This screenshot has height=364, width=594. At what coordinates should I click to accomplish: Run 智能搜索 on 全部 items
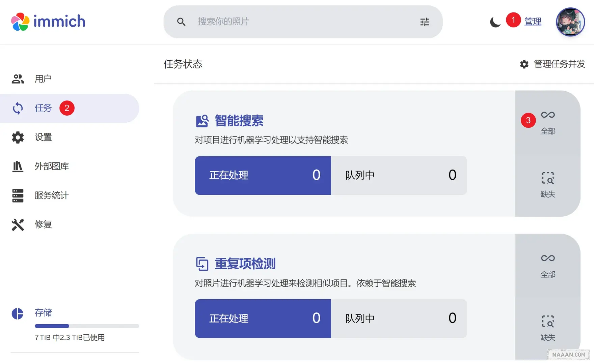pyautogui.click(x=548, y=122)
